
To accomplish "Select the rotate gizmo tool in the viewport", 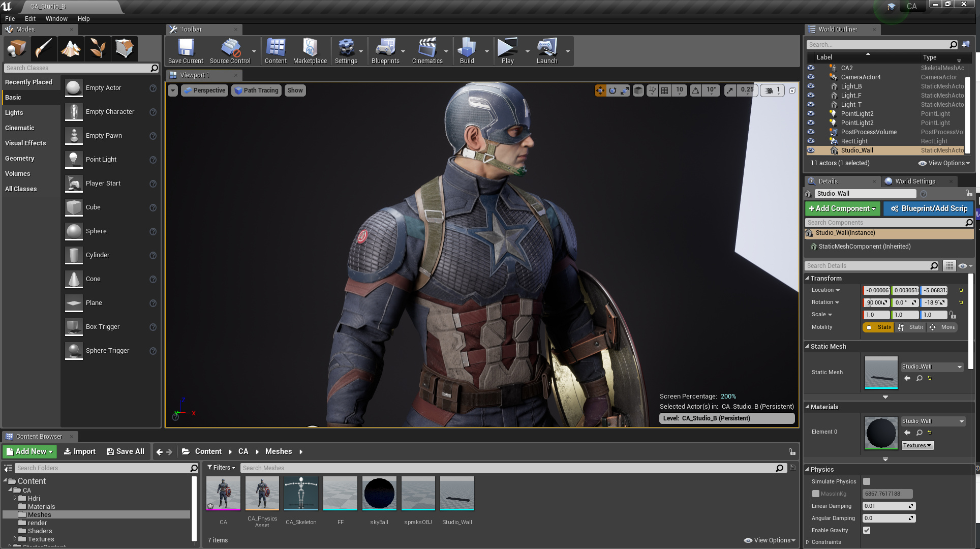I will (612, 90).
